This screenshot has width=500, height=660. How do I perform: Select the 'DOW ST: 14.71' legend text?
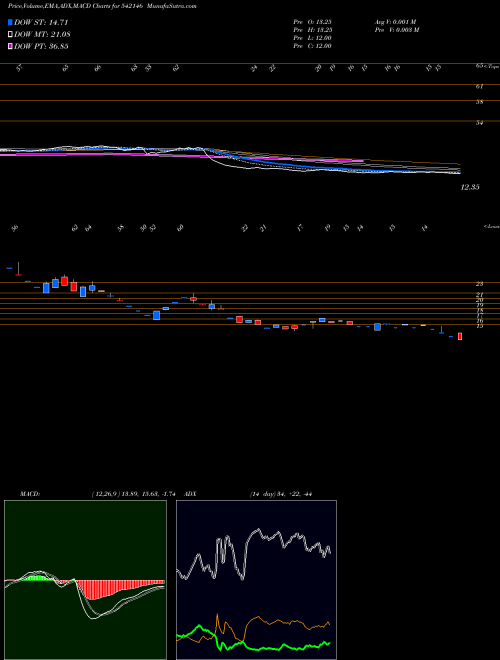point(41,22)
